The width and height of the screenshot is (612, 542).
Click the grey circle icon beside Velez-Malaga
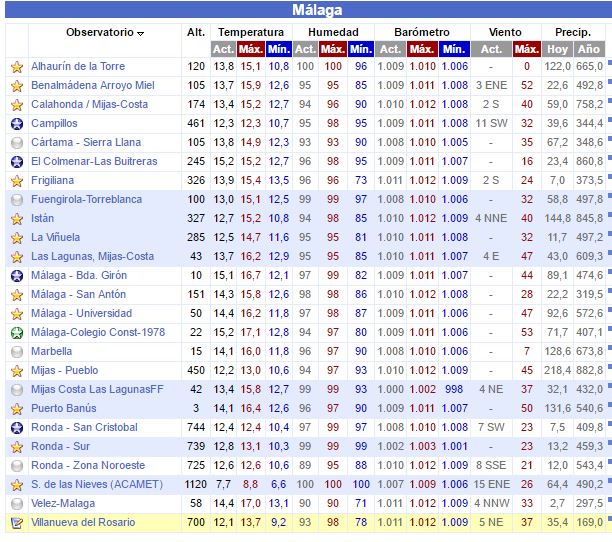point(16,504)
